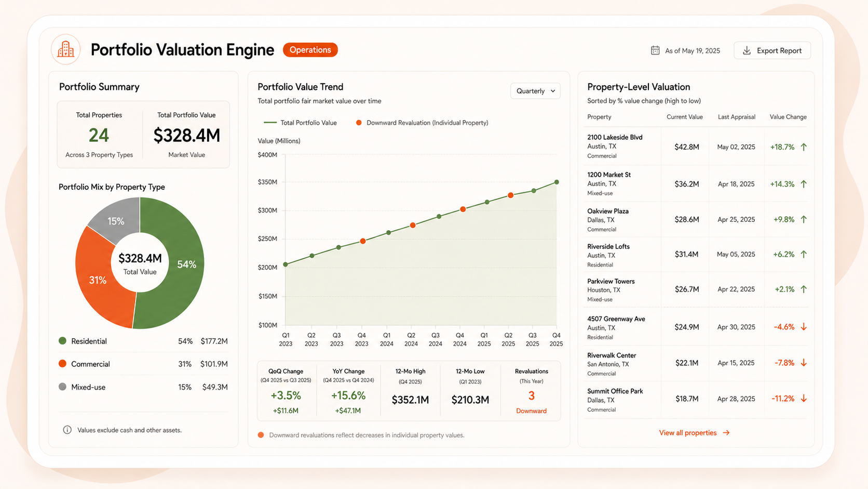Click the +15.6% YoY Change value
Viewport: 868px width, 489px height.
pos(348,395)
